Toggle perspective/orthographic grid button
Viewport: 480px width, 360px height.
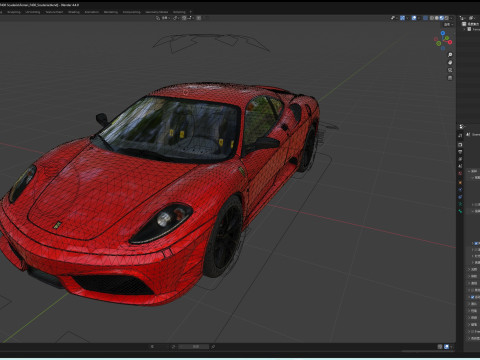click(x=450, y=78)
